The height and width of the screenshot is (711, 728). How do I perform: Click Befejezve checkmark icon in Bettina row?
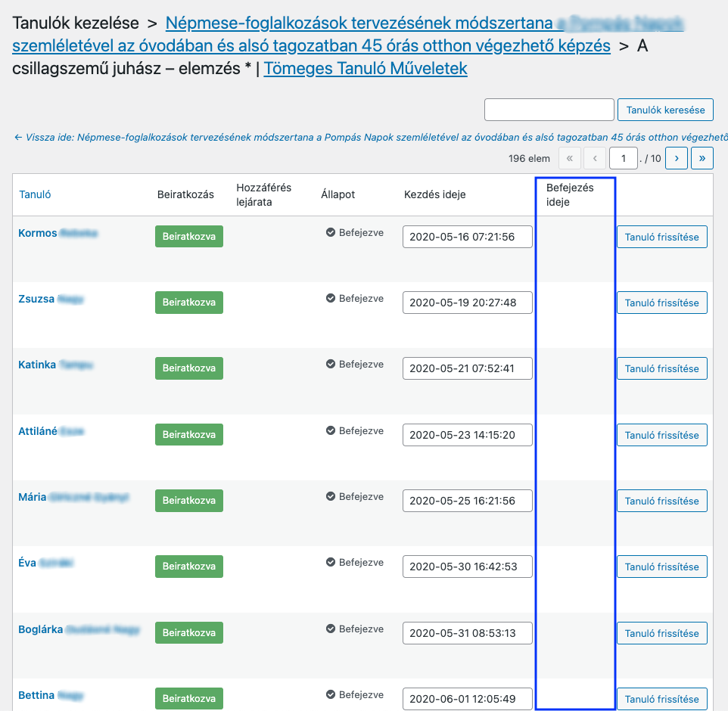331,695
